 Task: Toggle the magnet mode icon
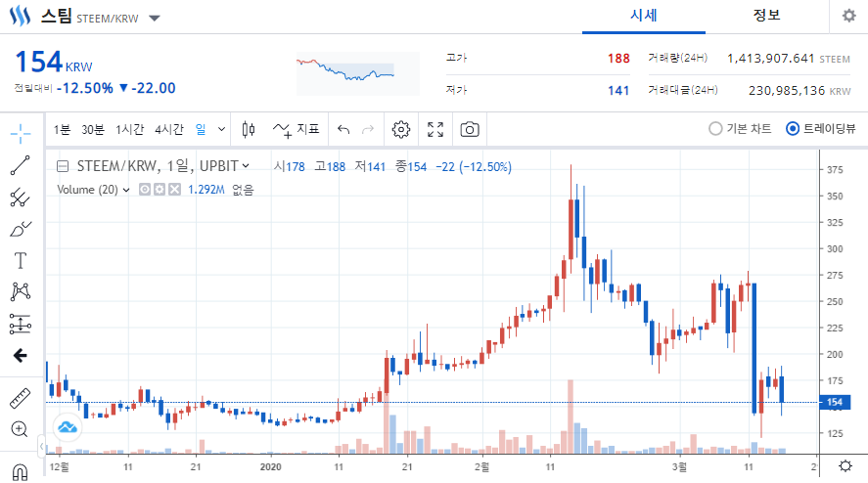[x=20, y=472]
